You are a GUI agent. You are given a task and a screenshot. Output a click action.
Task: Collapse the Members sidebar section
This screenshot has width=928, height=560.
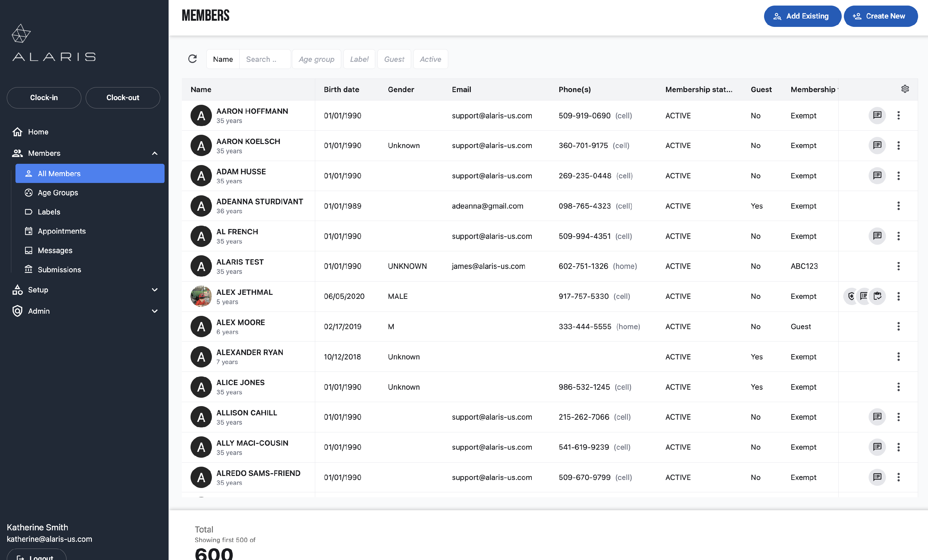pos(154,153)
